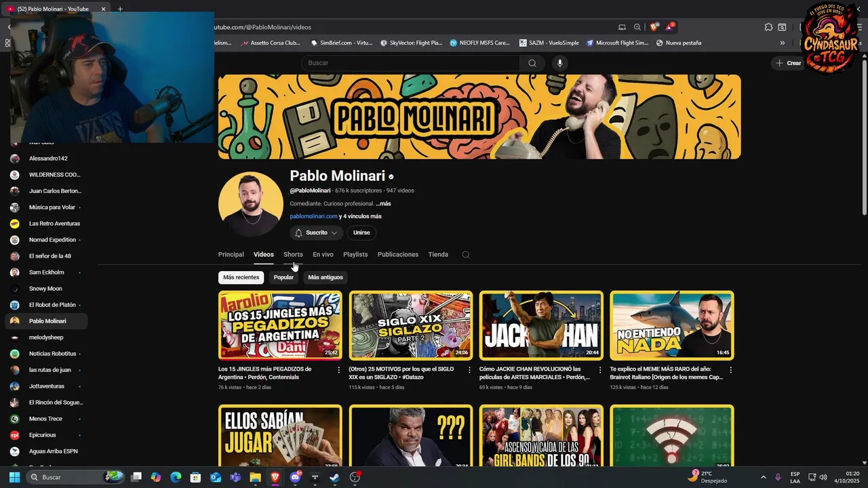Select the Popular filter chip

click(x=283, y=277)
